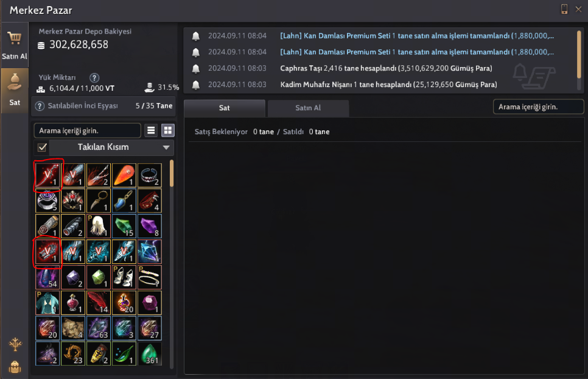Click the help icon beside Satılabilen İnci Eşyası
Image resolution: width=588 pixels, height=379 pixels.
click(x=39, y=105)
